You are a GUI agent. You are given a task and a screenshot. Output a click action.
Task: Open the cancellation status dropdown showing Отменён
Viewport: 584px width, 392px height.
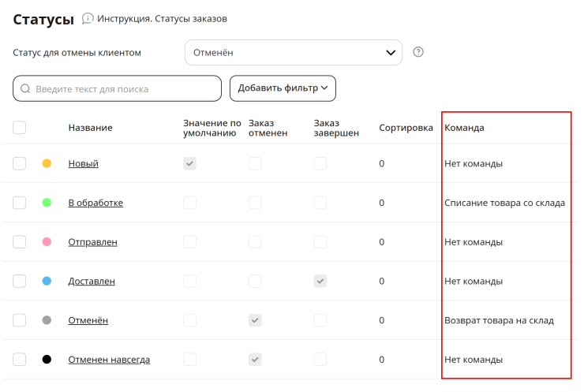[293, 53]
